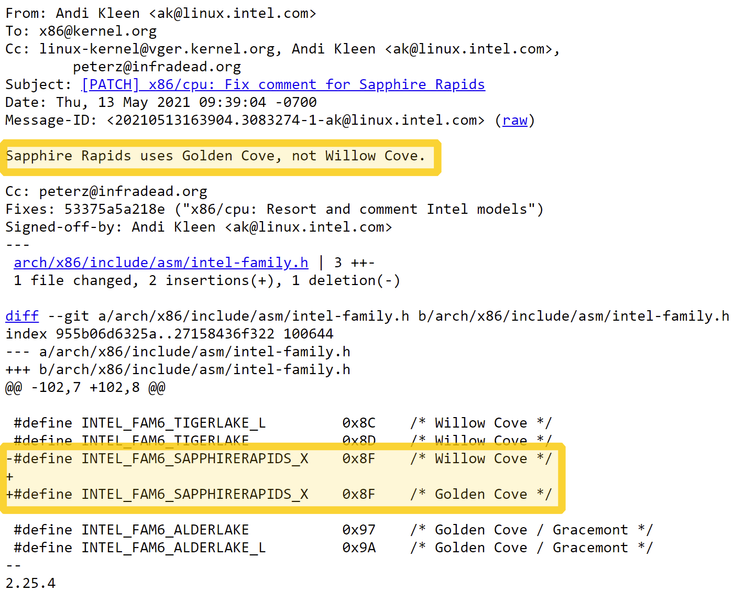
Task: Click peterz@infradead.org in the Cc header continuation
Action: point(157,67)
